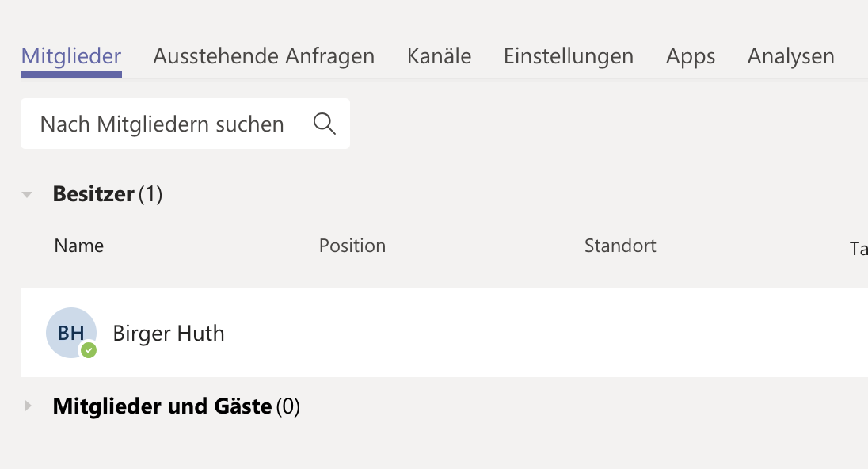This screenshot has height=469, width=868.
Task: Open the Mitglieder tab
Action: [70, 56]
